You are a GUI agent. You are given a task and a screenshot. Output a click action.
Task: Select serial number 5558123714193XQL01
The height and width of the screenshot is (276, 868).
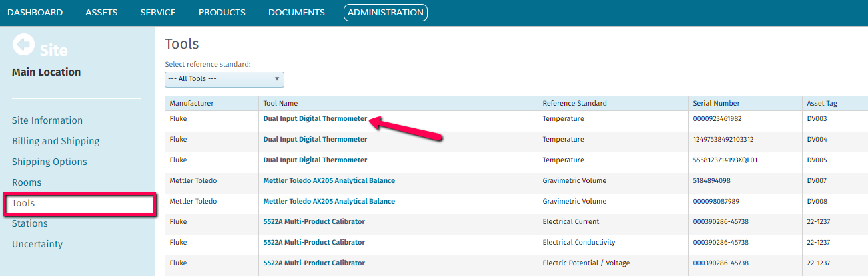point(725,160)
